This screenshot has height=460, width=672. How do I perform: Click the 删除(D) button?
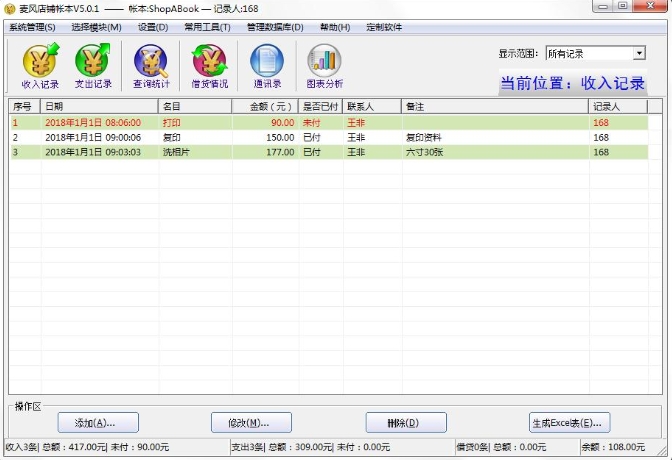pyautogui.click(x=406, y=423)
